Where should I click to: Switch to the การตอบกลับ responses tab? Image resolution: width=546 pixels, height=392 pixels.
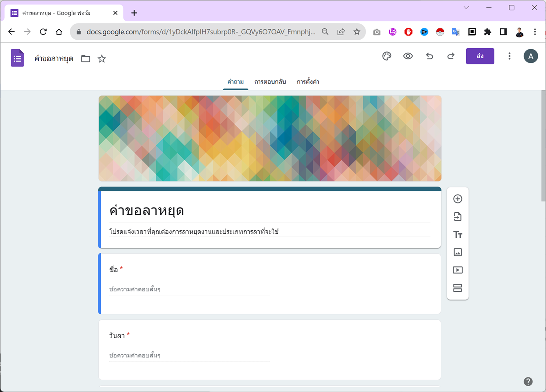click(x=270, y=82)
